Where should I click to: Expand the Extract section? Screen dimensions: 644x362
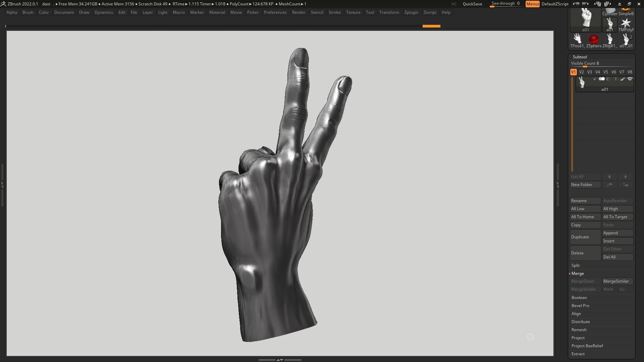tap(578, 354)
